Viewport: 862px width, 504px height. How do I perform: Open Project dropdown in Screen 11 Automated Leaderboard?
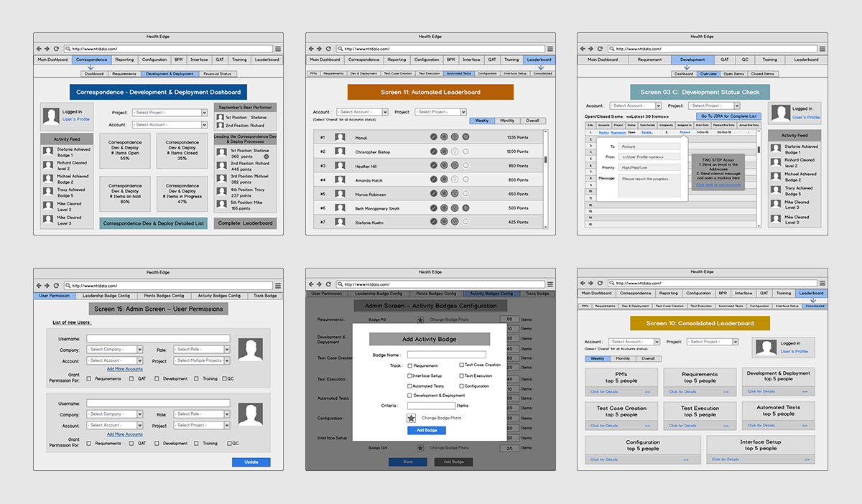pyautogui.click(x=441, y=112)
